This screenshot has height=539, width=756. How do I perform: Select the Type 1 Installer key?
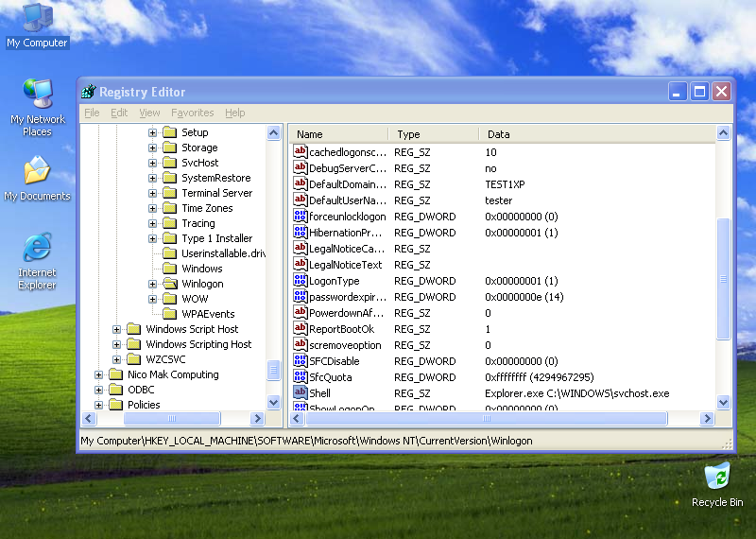(217, 238)
